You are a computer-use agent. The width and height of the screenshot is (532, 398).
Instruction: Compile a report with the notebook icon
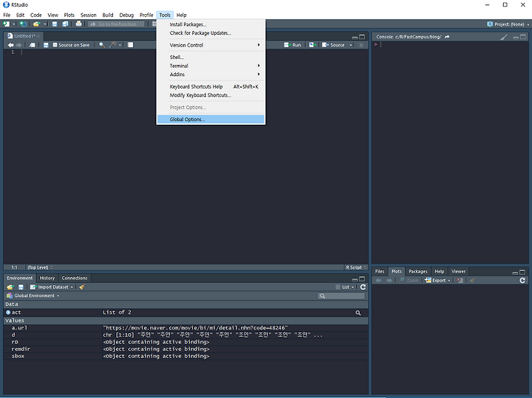(x=130, y=45)
